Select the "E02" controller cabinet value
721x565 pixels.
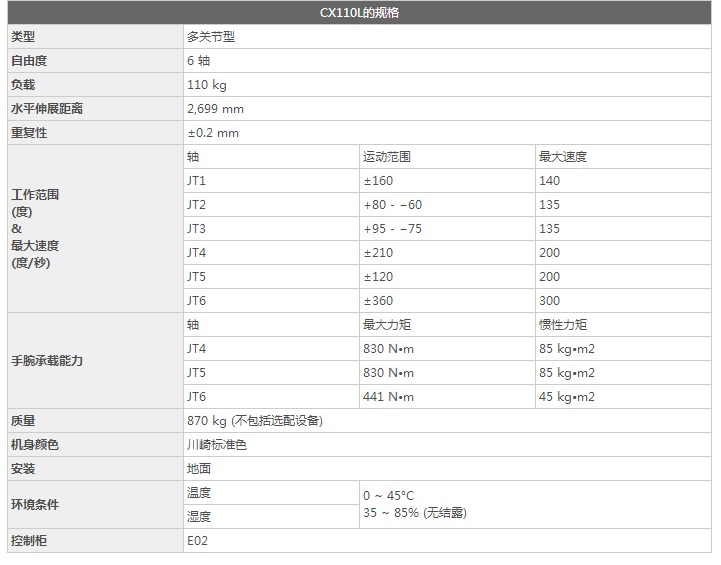[x=198, y=541]
